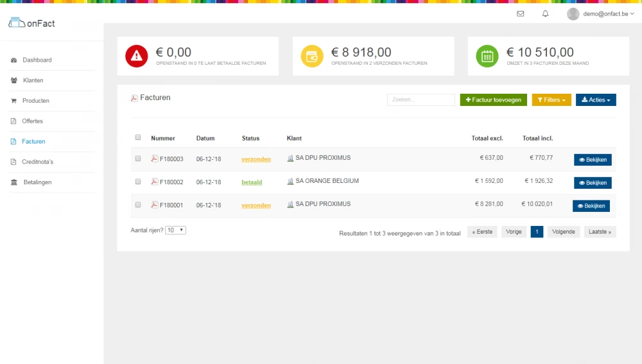Click the red warning triangle overdue icon
This screenshot has width=642, height=364.
(x=136, y=56)
